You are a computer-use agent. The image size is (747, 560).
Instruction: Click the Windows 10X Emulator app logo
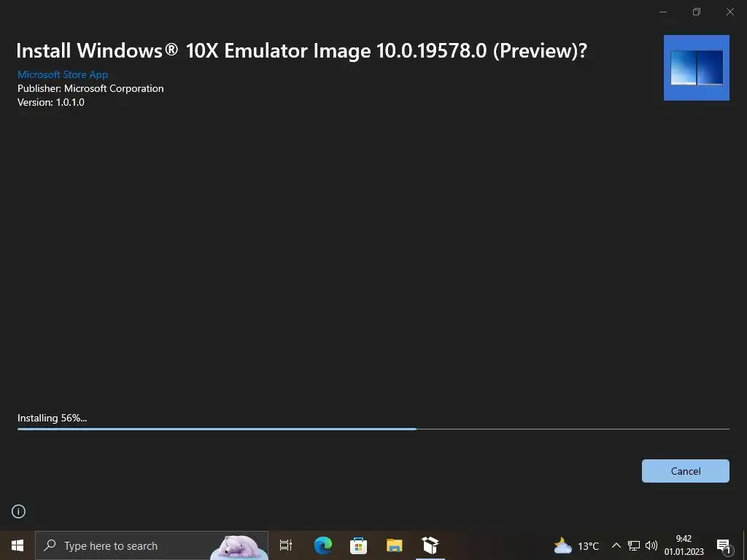tap(697, 68)
